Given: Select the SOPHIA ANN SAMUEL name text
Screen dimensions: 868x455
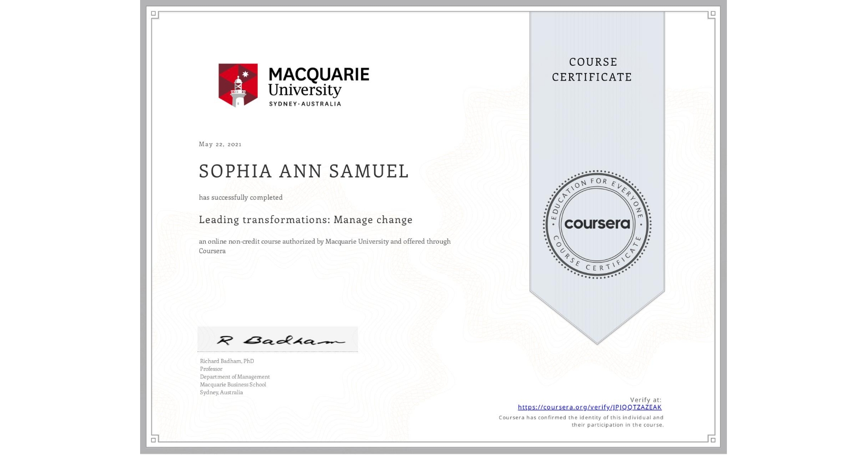Looking at the screenshot, I should coord(303,172).
